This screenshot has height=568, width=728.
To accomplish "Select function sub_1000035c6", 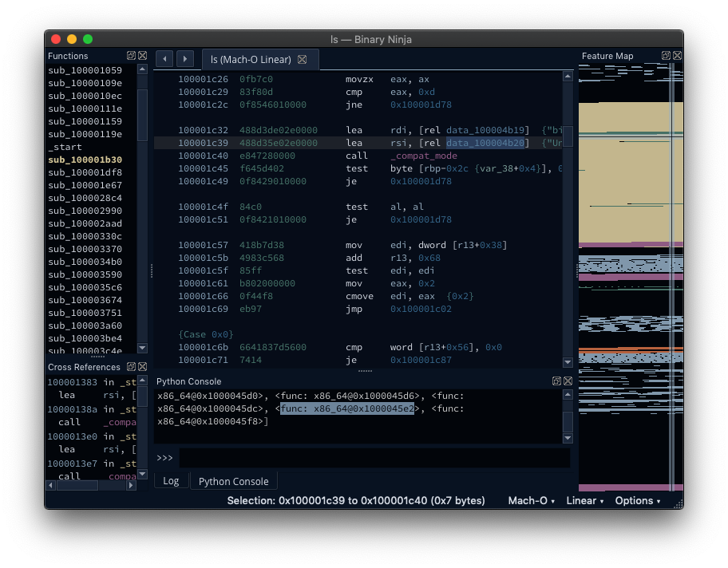I will pyautogui.click(x=85, y=287).
